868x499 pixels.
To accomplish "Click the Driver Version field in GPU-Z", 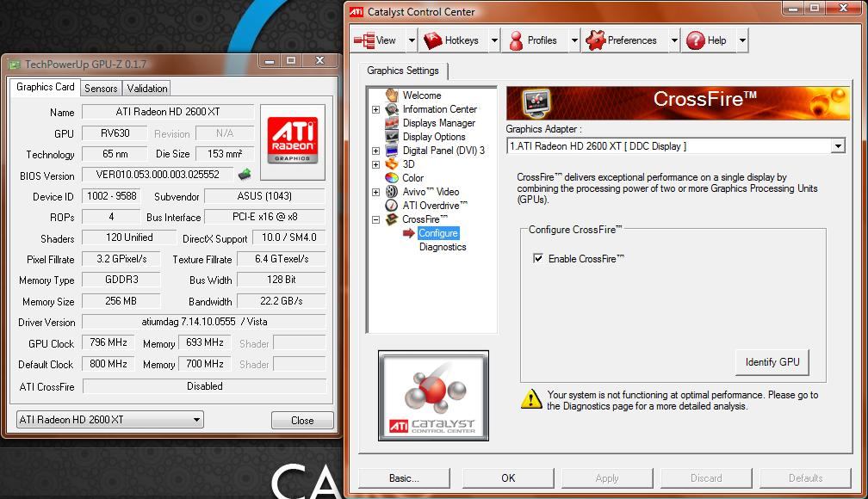I will 204,322.
